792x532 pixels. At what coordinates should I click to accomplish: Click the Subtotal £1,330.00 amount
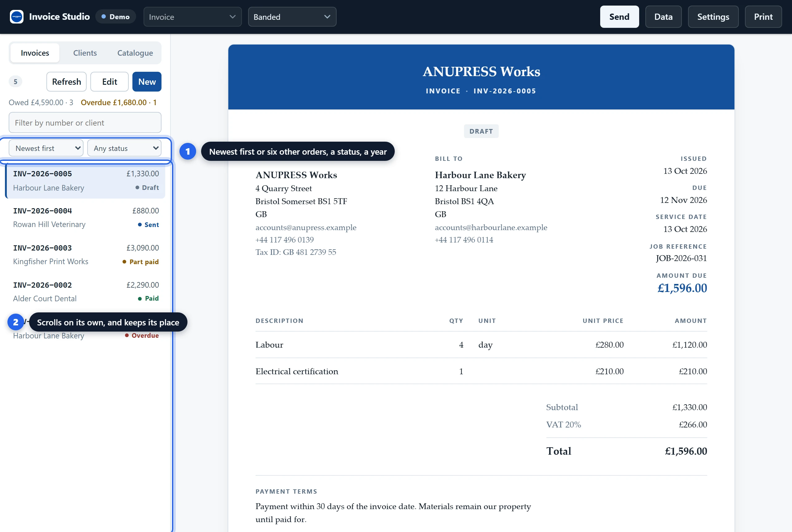pos(690,407)
